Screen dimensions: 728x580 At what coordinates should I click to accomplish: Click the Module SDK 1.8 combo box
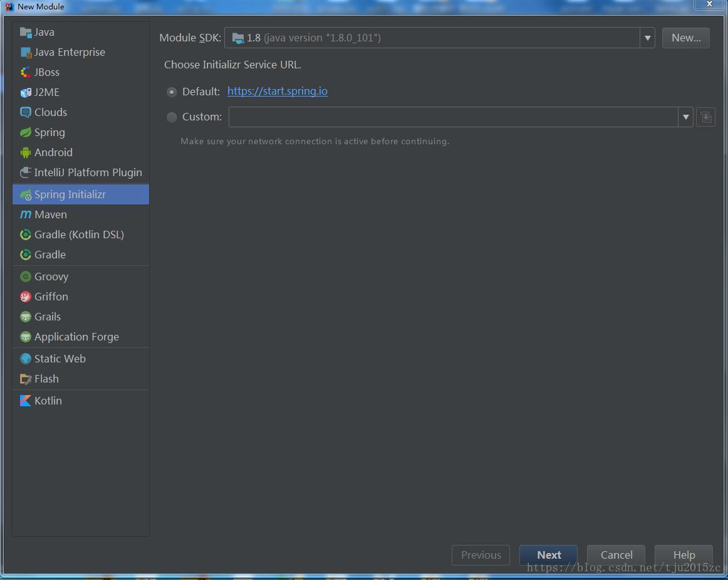coord(440,38)
